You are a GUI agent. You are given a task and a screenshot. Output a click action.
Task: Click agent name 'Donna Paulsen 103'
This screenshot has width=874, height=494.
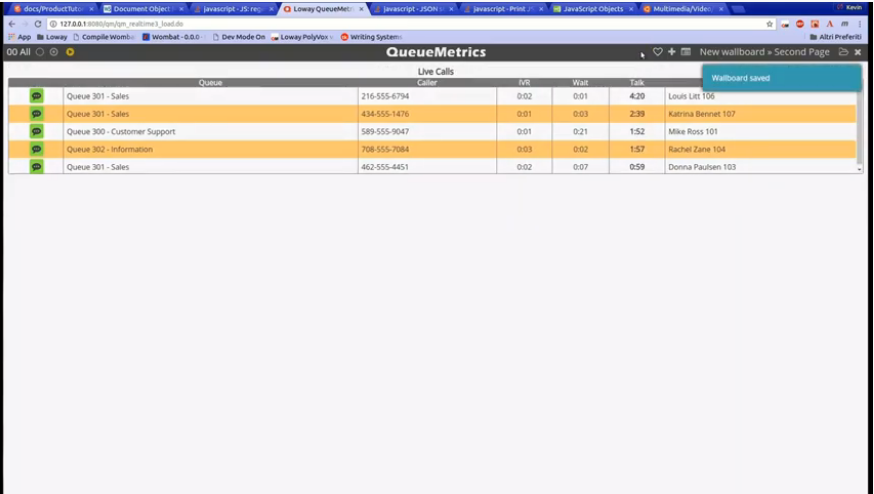(x=702, y=167)
